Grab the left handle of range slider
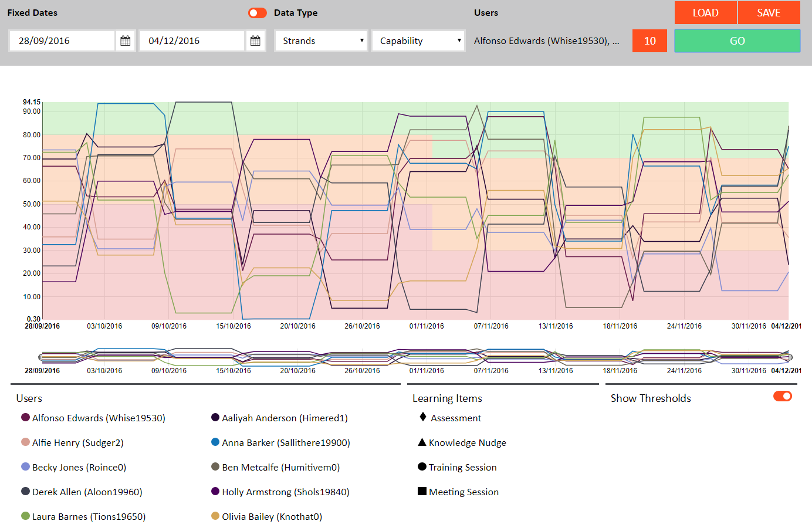The width and height of the screenshot is (812, 531). coord(40,357)
